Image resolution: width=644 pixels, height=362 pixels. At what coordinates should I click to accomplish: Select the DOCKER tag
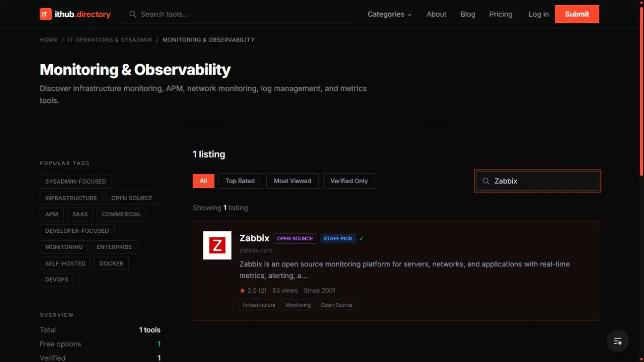[x=112, y=264]
